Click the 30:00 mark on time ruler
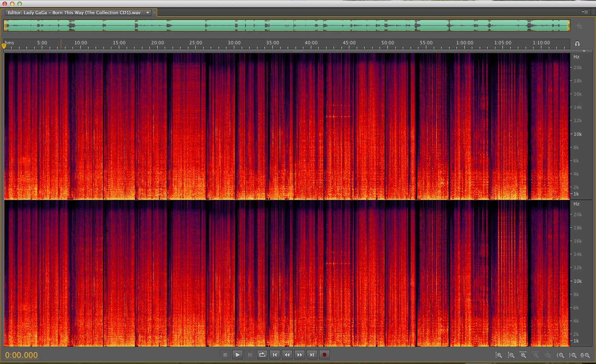 pos(234,43)
